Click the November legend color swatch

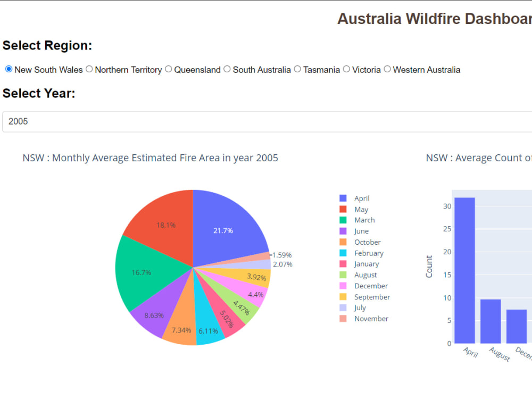pos(343,319)
